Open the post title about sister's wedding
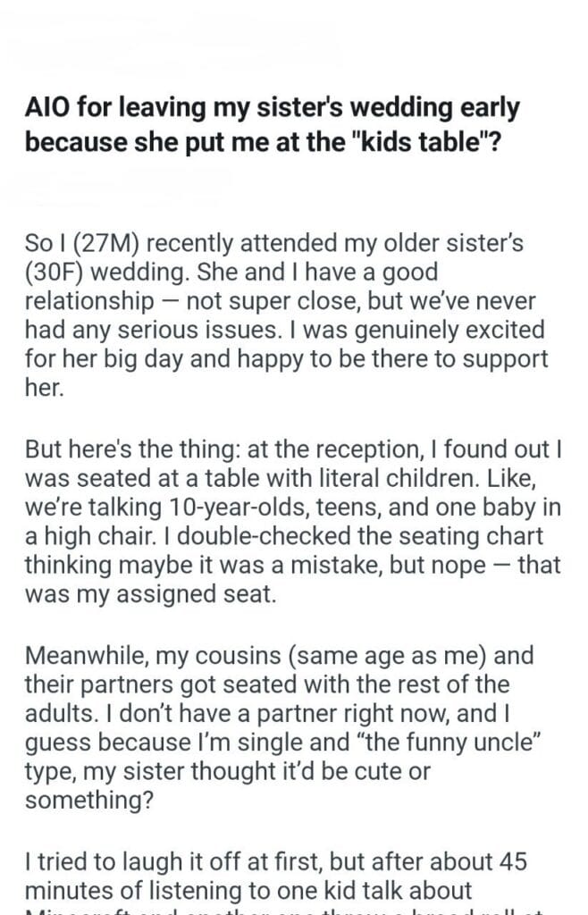 pyautogui.click(x=273, y=124)
